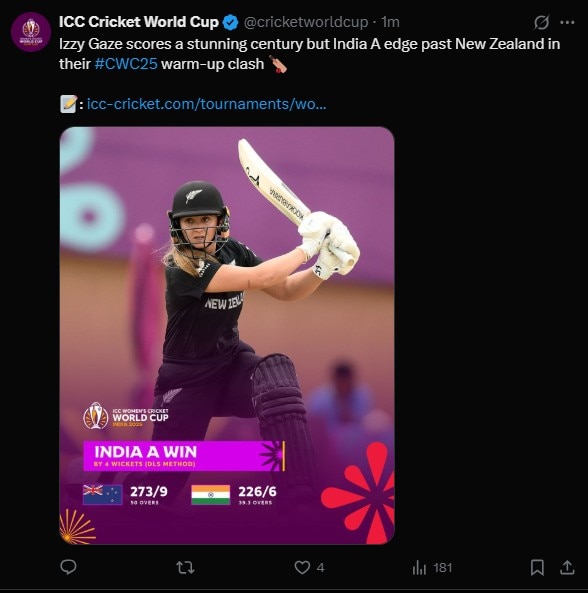The image size is (588, 593).
Task: Open the @cricketworldcup handle
Action: [x=306, y=22]
